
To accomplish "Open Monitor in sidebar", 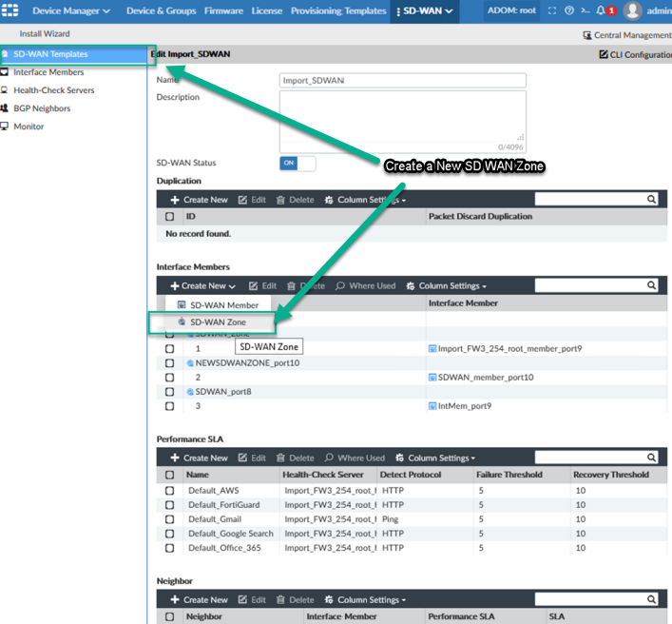I will (x=29, y=127).
